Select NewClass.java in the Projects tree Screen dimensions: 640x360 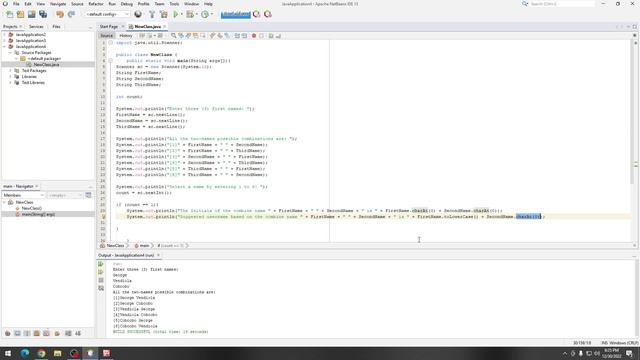46,64
